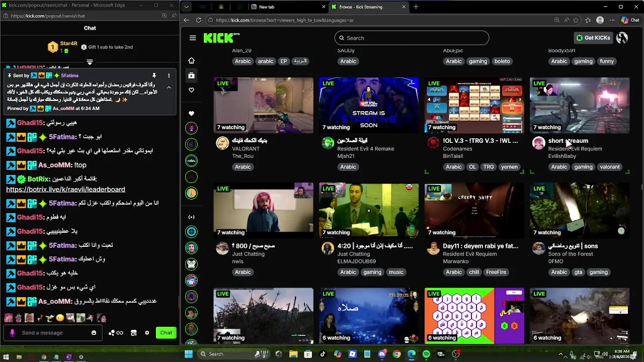This screenshot has width=644, height=362.
Task: Open BinTalall streamer avatar
Action: click(433, 143)
